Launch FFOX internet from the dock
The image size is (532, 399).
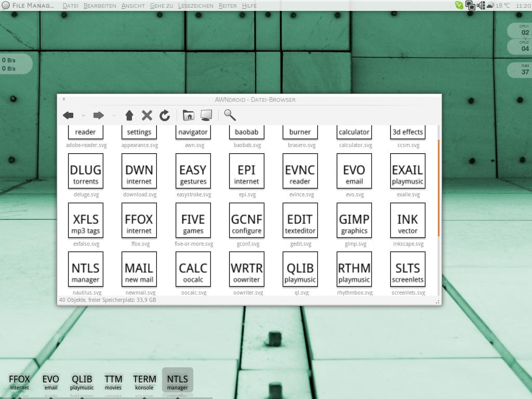click(x=19, y=382)
